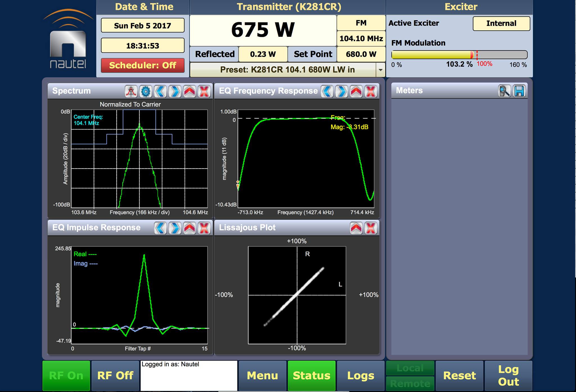Click the 104.10 MHz frequency field
Screen dimensions: 576x392
click(x=361, y=38)
